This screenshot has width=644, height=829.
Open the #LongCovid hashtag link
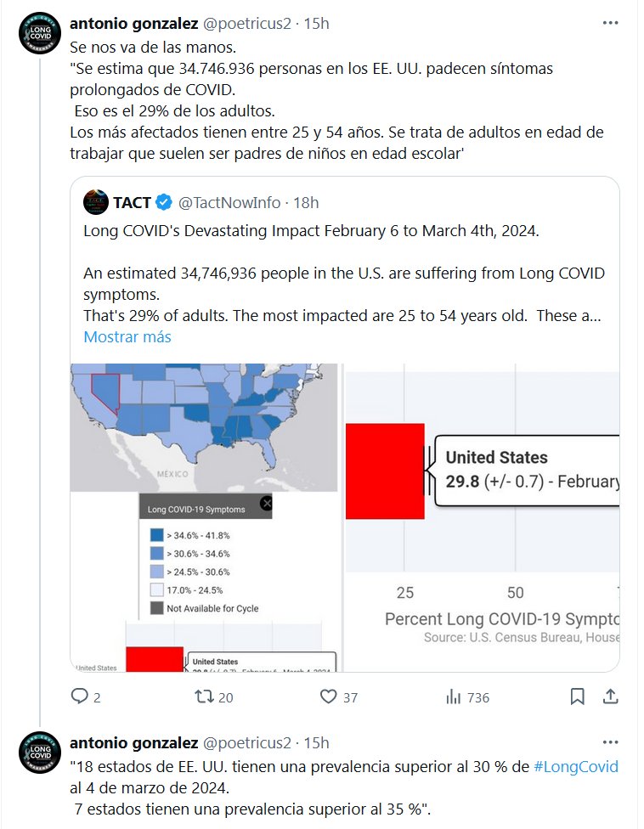[576, 766]
